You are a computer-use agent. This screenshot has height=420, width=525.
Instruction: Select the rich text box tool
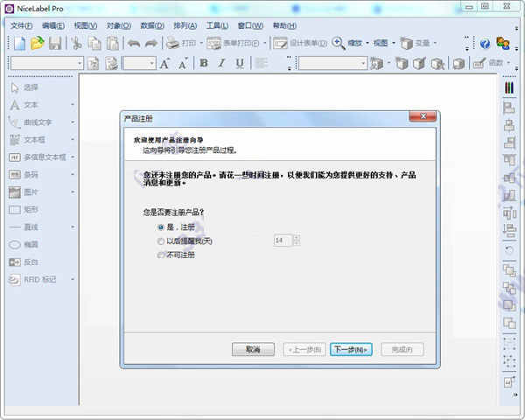38,157
